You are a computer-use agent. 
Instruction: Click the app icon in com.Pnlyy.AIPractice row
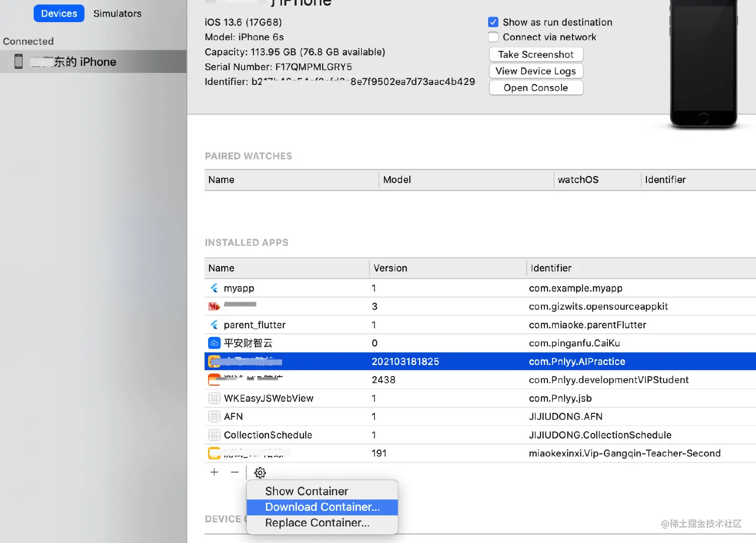tap(215, 361)
